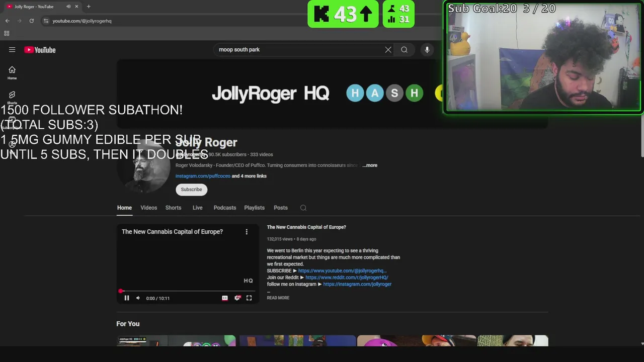Switch to the Live tab
Image resolution: width=644 pixels, height=362 pixels.
tap(197, 208)
